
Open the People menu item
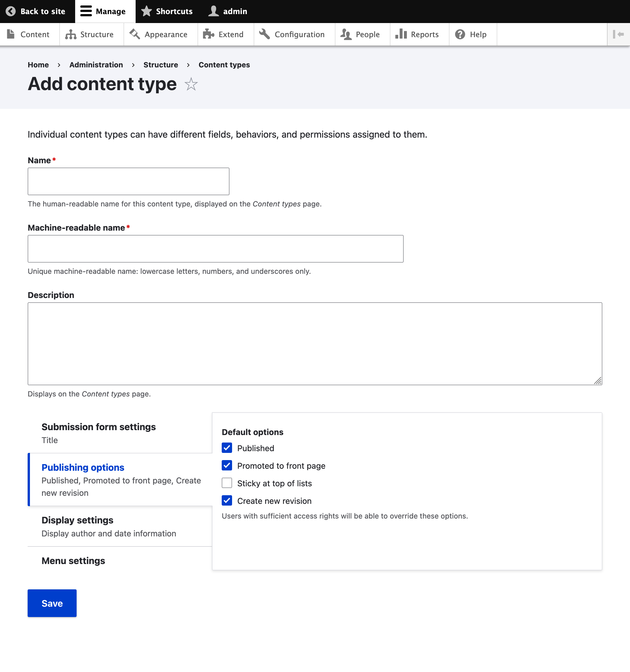coord(362,35)
